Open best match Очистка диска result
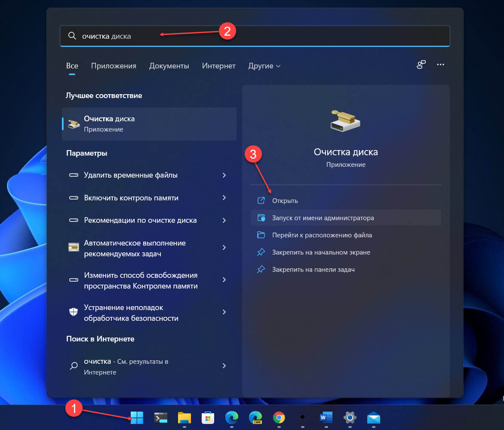 coord(149,124)
